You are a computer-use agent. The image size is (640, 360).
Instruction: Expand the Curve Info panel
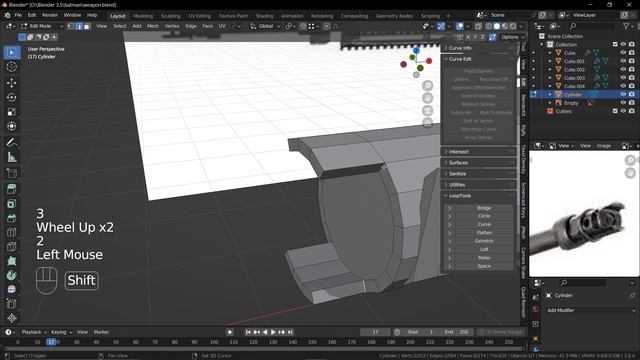point(479,48)
